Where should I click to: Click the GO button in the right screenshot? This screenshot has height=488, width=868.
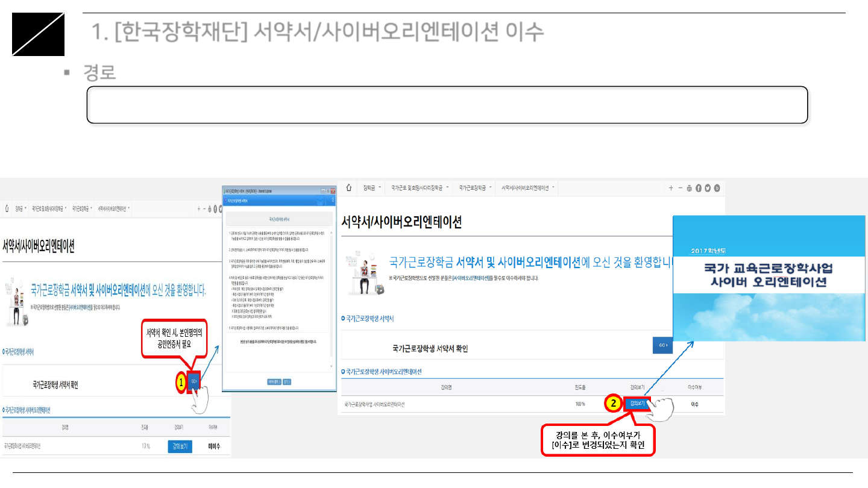662,346
